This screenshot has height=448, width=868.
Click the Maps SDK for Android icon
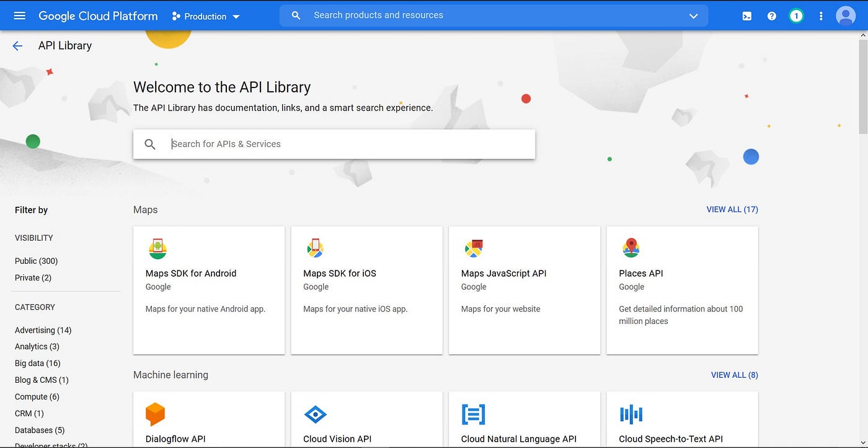[x=157, y=249]
